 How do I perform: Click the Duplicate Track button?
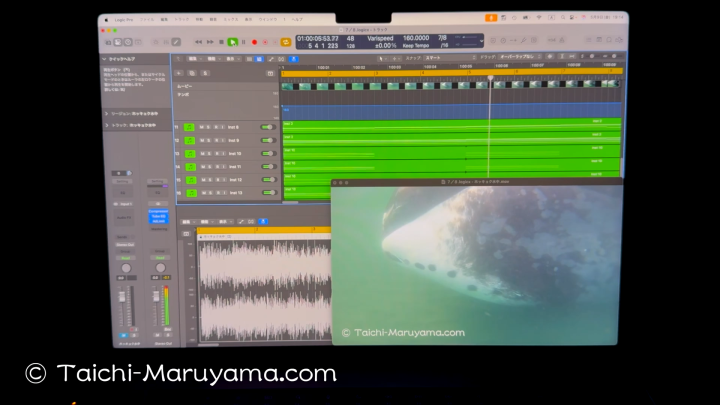[192, 73]
